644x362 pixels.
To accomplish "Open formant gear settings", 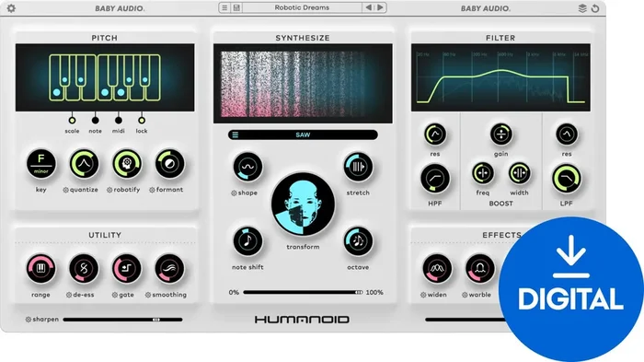I will point(152,190).
